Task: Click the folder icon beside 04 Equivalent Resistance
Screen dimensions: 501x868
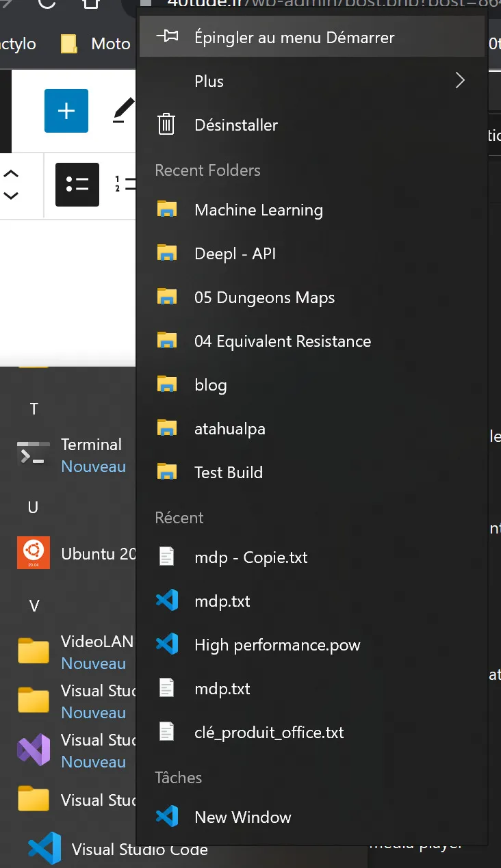Action: 167,341
